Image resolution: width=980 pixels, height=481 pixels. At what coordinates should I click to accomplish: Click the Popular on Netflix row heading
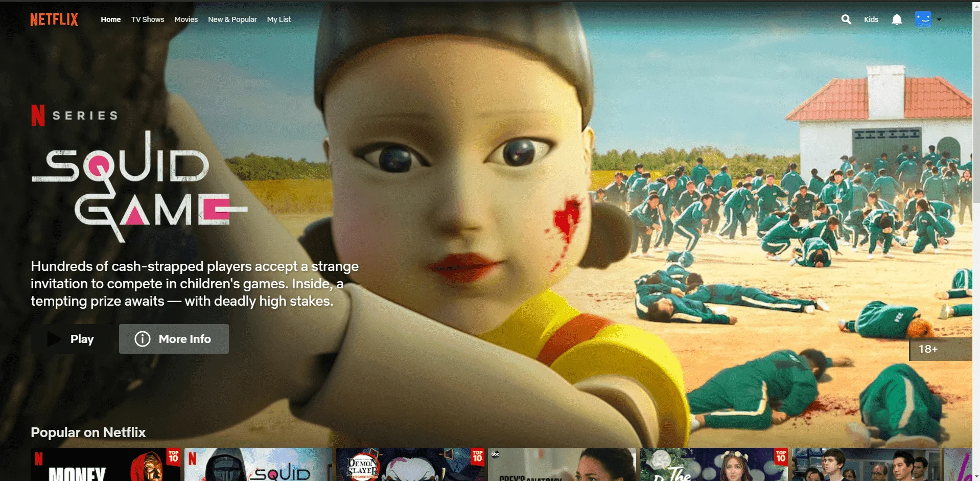(88, 432)
